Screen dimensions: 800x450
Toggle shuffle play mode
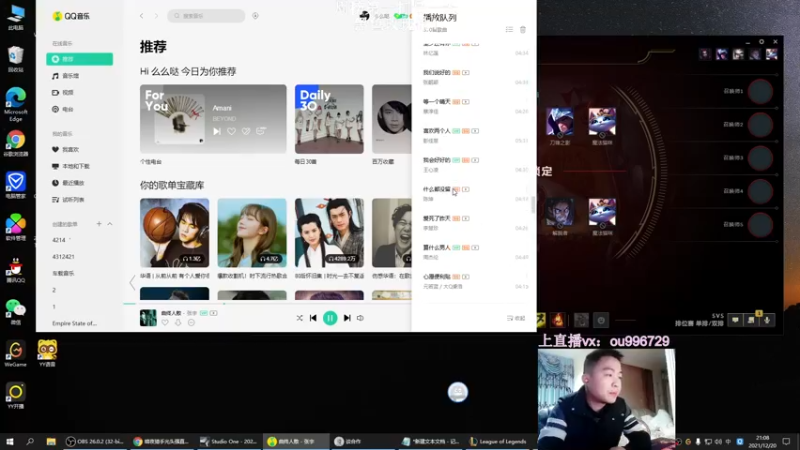[299, 318]
